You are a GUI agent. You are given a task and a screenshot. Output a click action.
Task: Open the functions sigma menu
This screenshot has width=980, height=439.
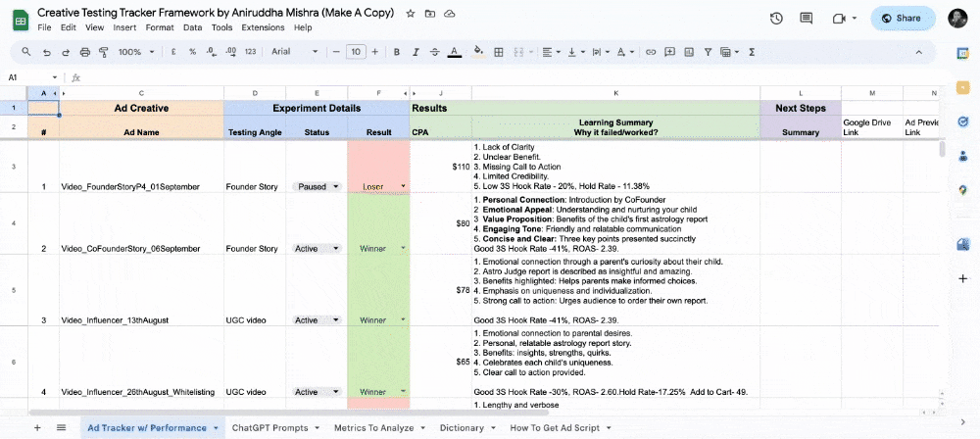[x=752, y=52]
